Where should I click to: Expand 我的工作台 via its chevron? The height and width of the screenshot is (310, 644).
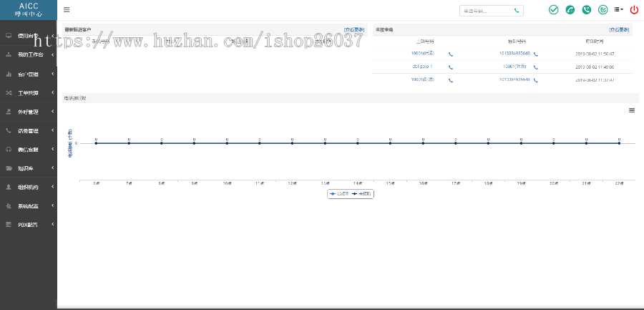(53, 54)
